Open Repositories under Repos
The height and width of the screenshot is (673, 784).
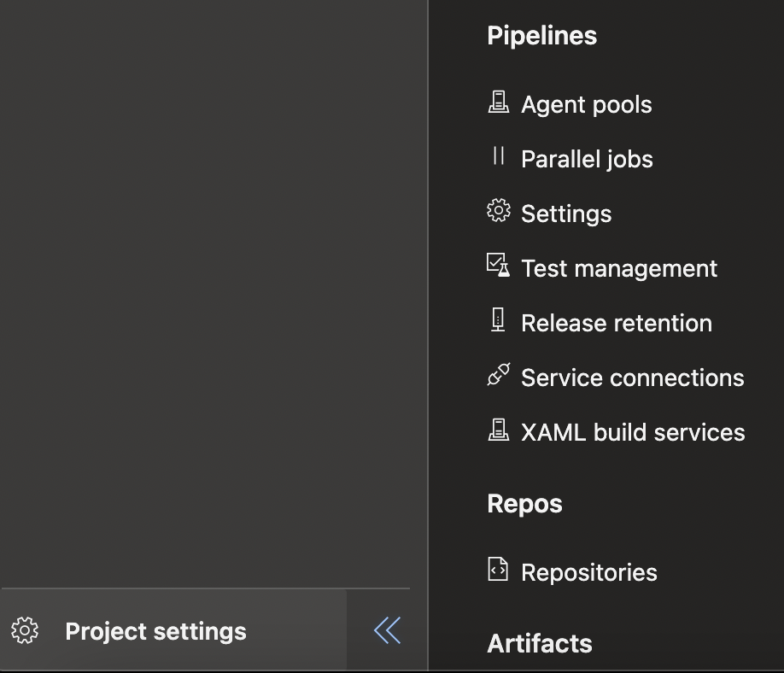click(x=588, y=573)
